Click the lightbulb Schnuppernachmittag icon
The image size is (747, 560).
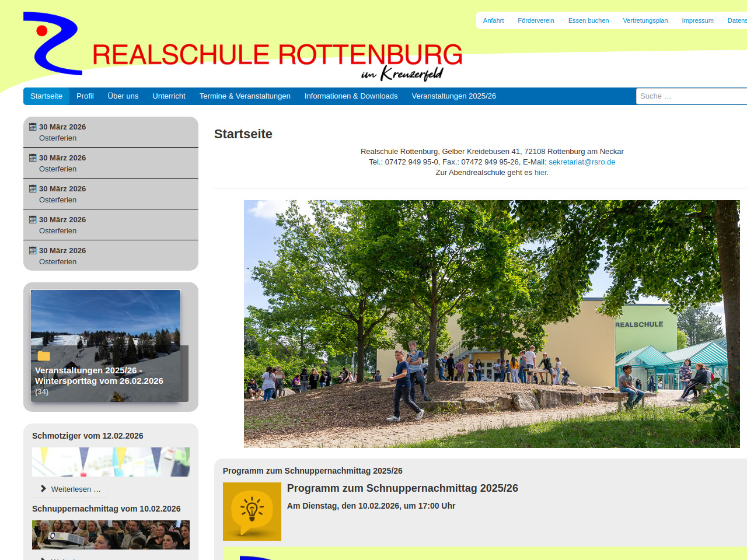tap(252, 512)
